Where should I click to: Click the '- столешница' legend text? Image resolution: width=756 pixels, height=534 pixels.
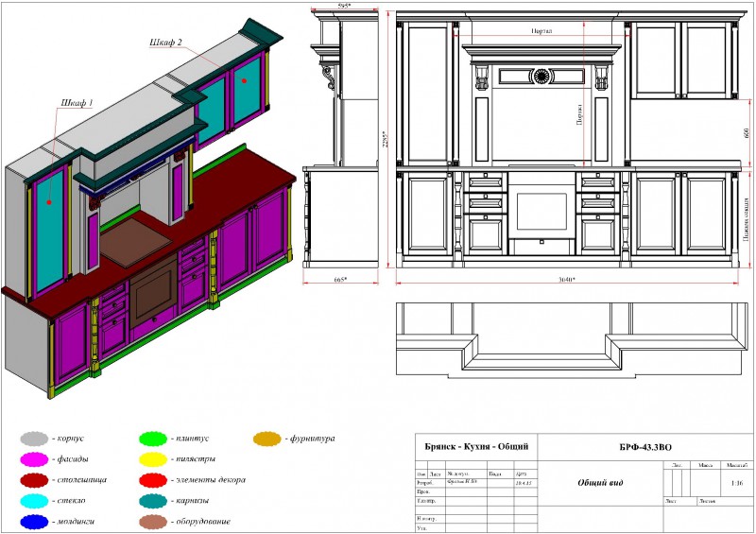tap(79, 480)
